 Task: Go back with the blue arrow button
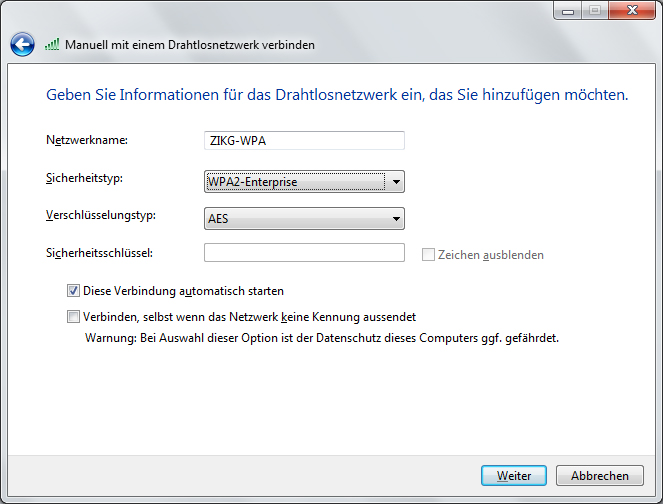coord(22,44)
